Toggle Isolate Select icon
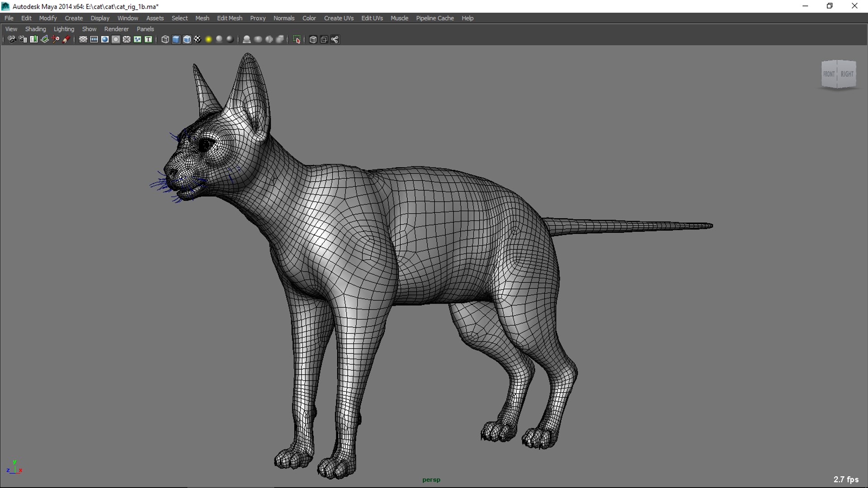This screenshot has height=488, width=868. click(247, 39)
